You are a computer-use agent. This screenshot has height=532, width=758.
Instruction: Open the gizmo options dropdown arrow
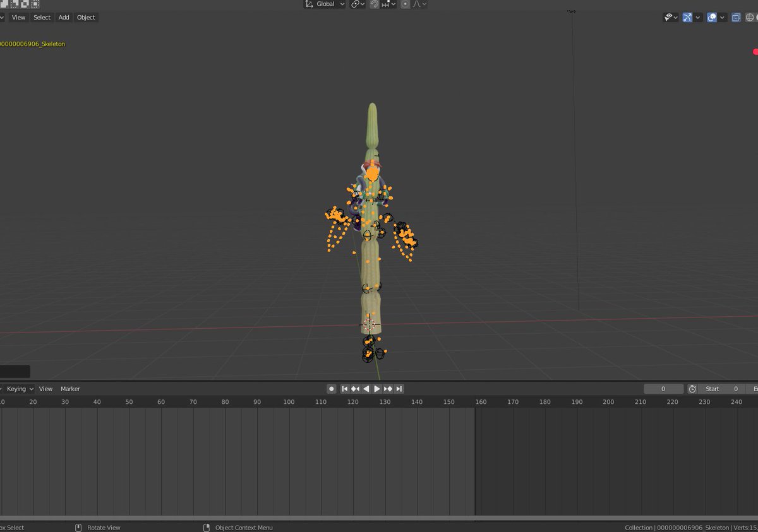point(698,18)
